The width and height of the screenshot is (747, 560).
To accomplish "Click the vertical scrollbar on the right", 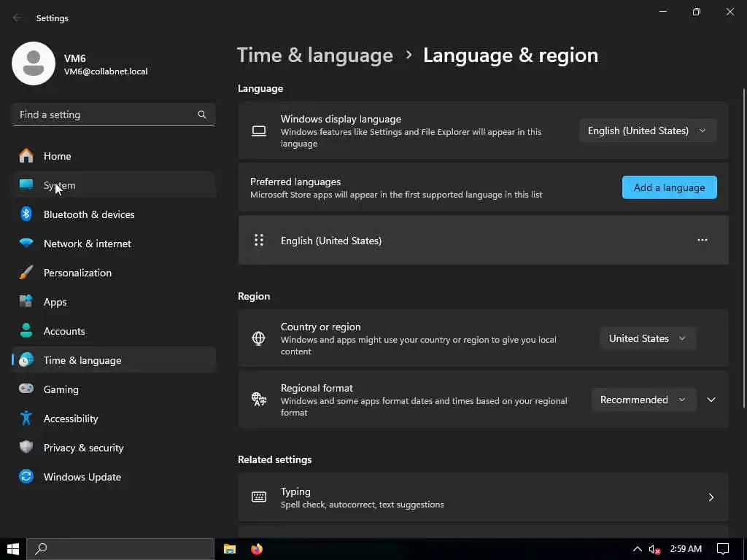I will (x=744, y=248).
